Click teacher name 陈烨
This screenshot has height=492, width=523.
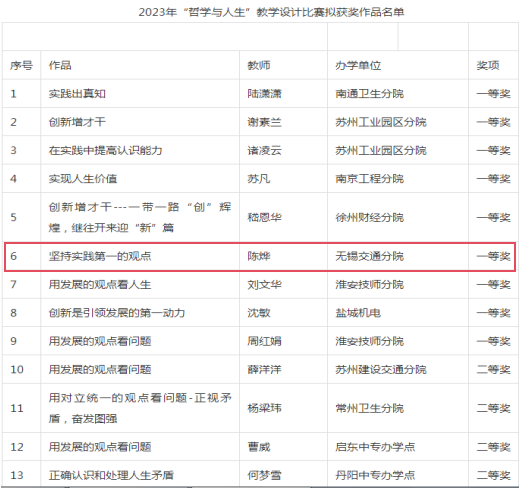pos(259,256)
